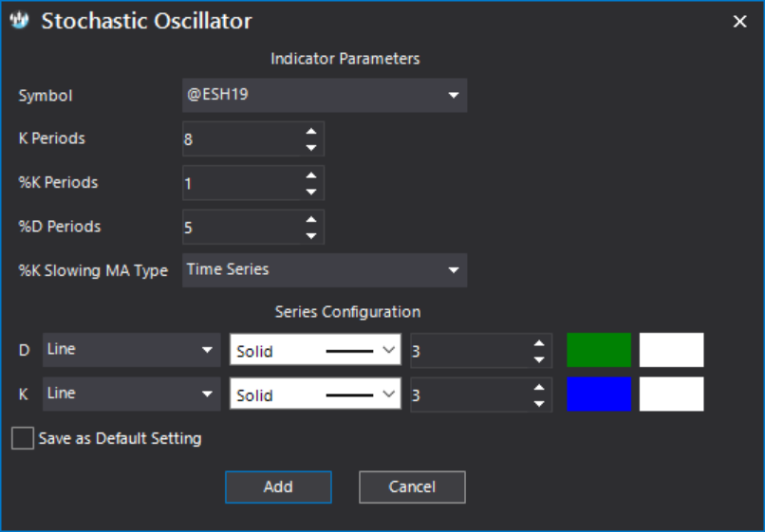Image resolution: width=765 pixels, height=532 pixels.
Task: Click the Cancel button
Action: (x=412, y=486)
